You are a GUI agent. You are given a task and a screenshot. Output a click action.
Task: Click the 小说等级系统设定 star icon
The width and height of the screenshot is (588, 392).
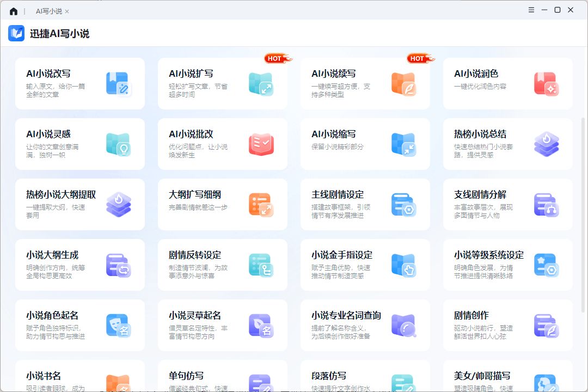546,265
